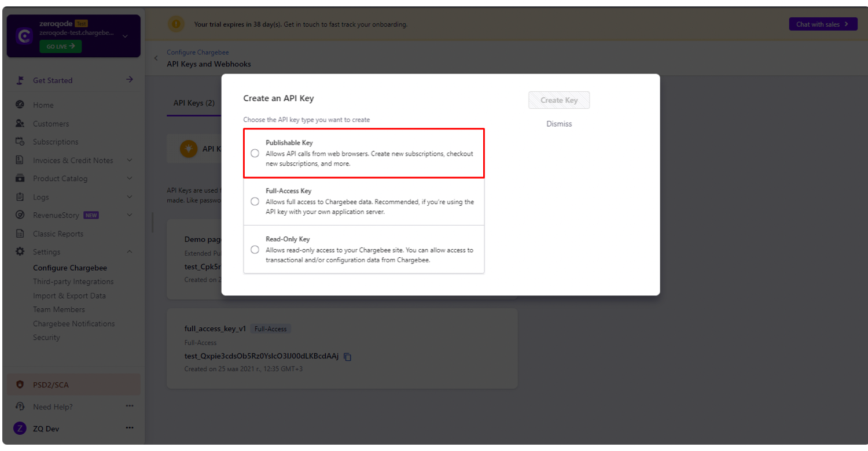Open Customers in the sidebar
Viewport: 868px width, 451px height.
coord(51,124)
